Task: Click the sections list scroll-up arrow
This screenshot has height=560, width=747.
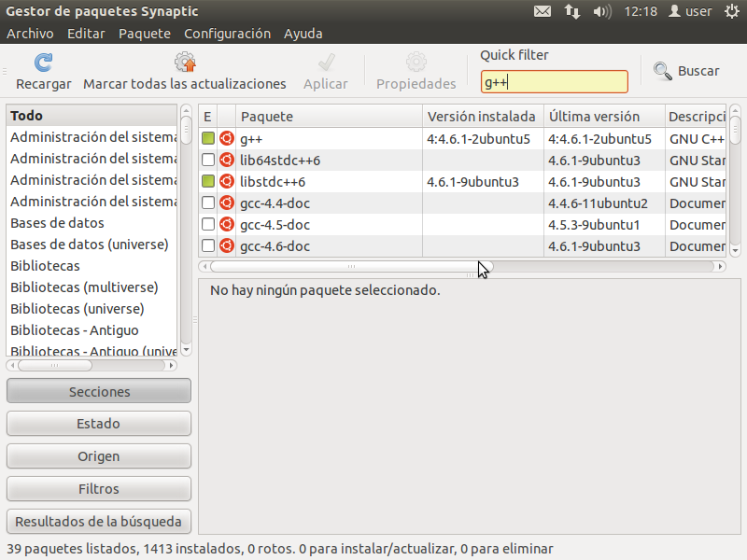Action: click(x=186, y=110)
